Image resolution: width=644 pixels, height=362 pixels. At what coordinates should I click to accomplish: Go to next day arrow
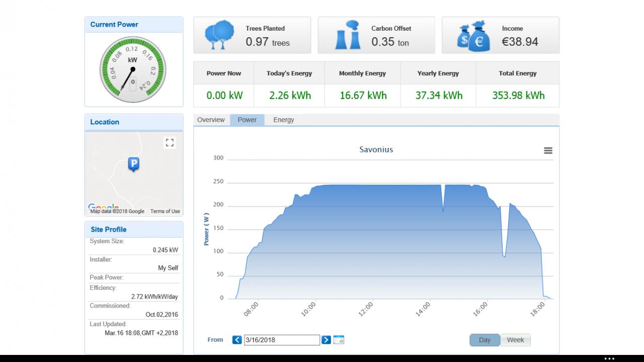[x=326, y=340]
